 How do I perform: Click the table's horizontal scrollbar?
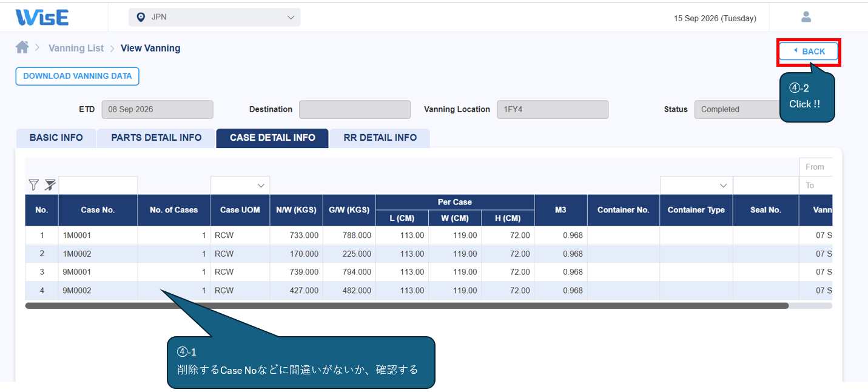(407, 306)
